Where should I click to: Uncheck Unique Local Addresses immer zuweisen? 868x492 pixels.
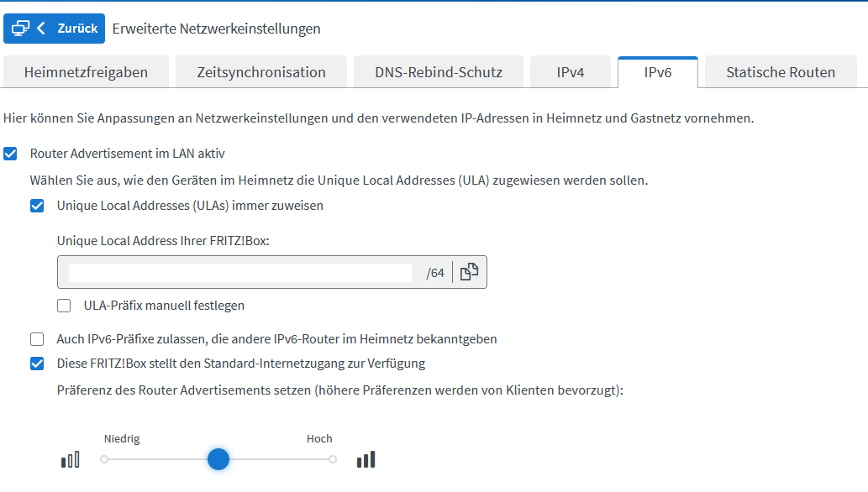pos(37,206)
